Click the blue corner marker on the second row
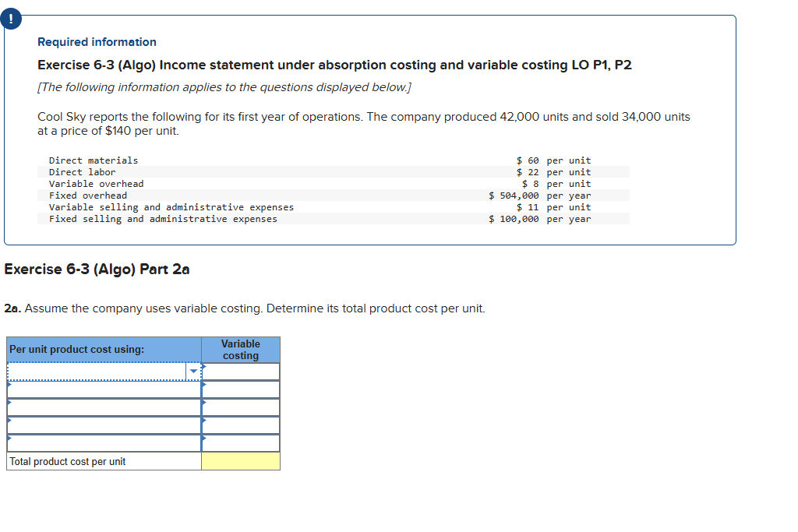Viewport: 798px width, 532px height. pyautogui.click(x=9, y=383)
